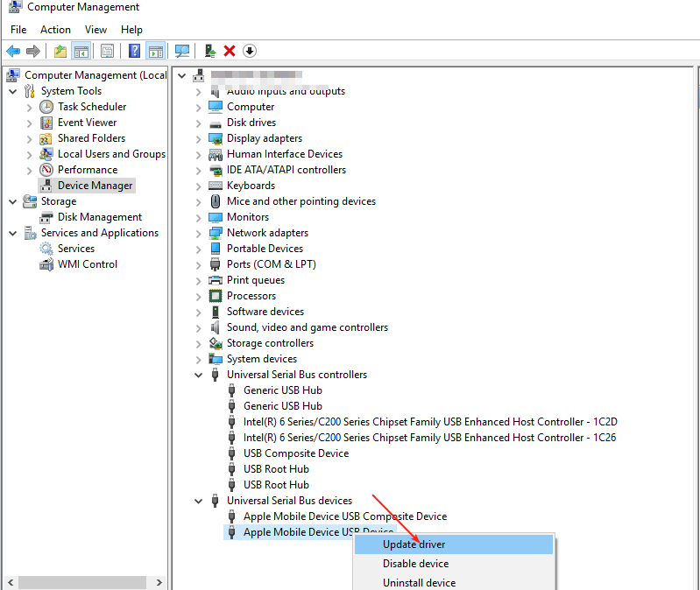The width and height of the screenshot is (700, 590).
Task: Collapse Universal Serial Bus controllers
Action: point(198,375)
